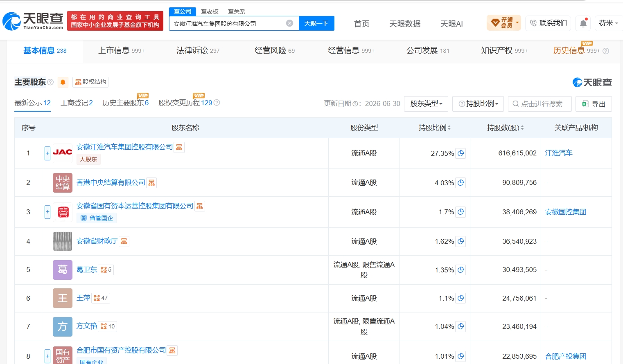The width and height of the screenshot is (623, 364).
Task: Expand 安徽省国有资本运营控股集团 row plus button
Action: [47, 212]
